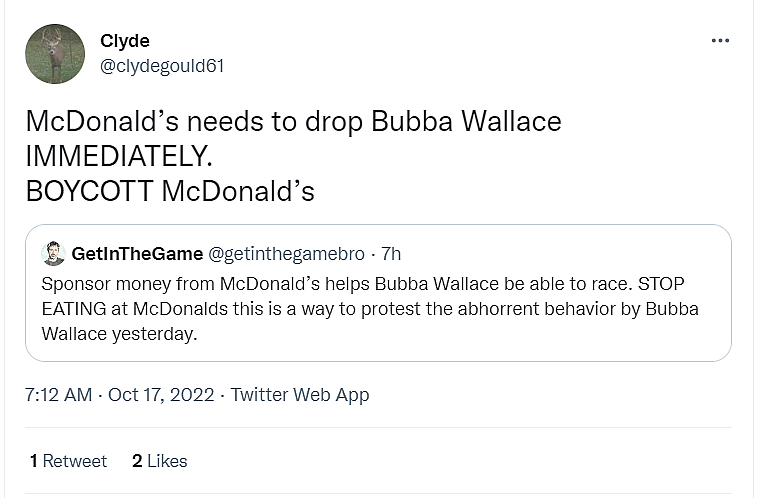The height and width of the screenshot is (498, 759).
Task: View the 2 Likes list
Action: coord(160,461)
